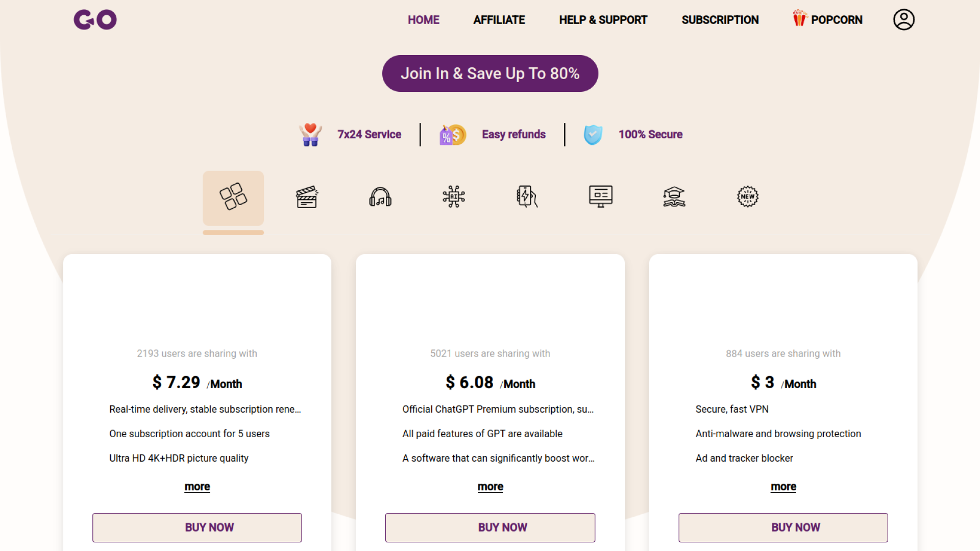Select the education graduation cap category

(674, 197)
